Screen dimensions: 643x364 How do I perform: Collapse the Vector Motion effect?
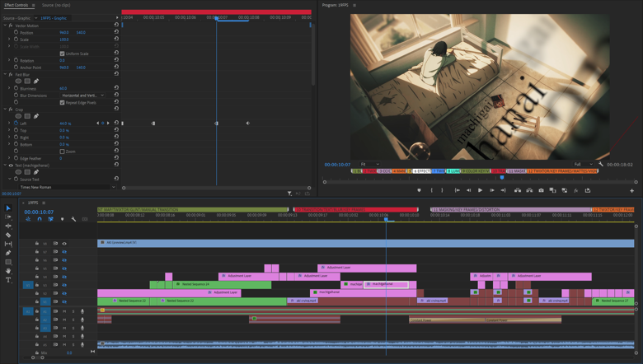pyautogui.click(x=5, y=26)
